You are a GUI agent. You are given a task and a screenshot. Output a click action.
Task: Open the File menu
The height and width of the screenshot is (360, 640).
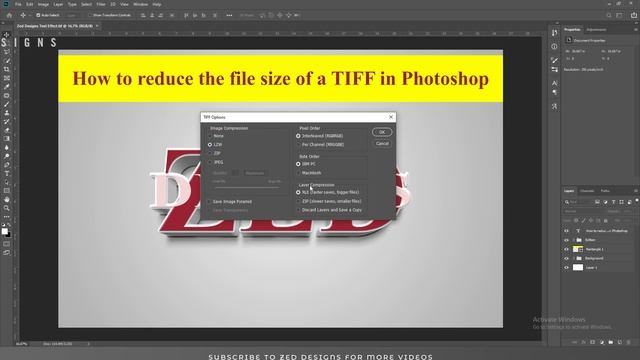(x=18, y=4)
